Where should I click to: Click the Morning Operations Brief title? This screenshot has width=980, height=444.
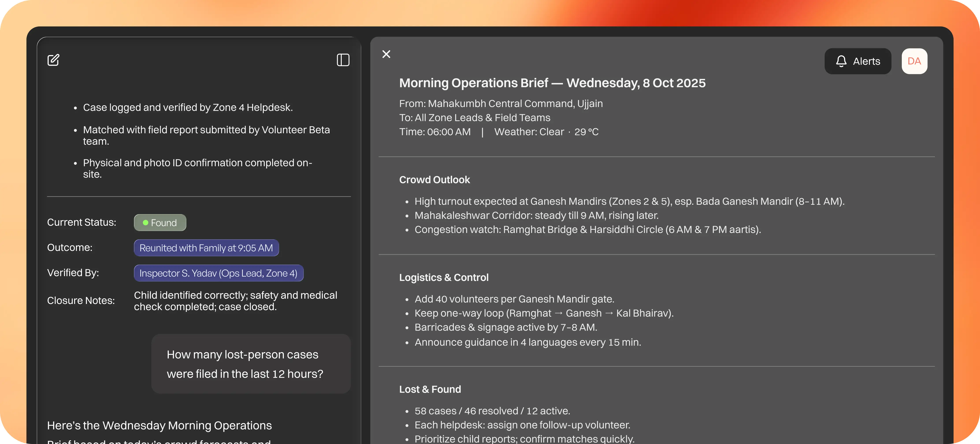(x=552, y=83)
